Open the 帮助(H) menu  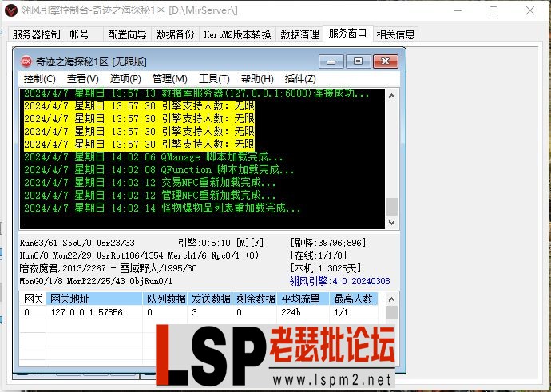[x=257, y=79]
